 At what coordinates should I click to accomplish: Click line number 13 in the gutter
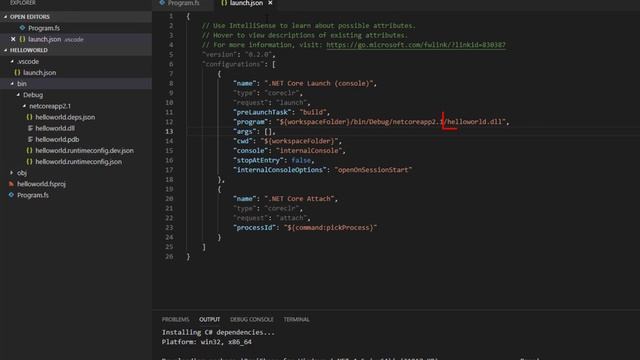tap(169, 131)
